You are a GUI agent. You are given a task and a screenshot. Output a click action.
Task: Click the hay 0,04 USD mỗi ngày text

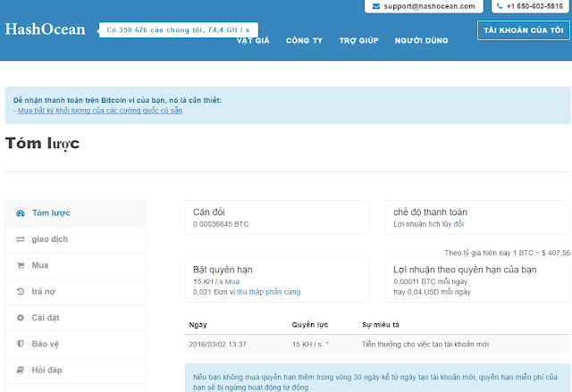point(432,292)
